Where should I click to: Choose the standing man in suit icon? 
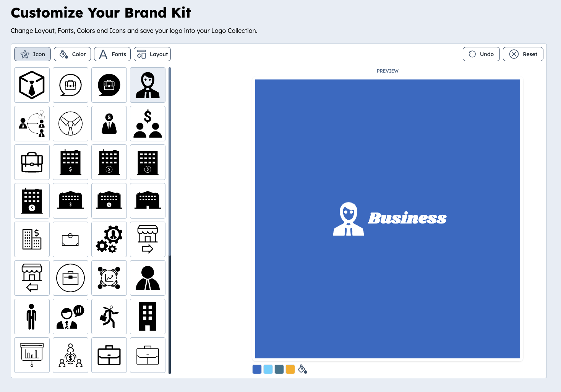pyautogui.click(x=32, y=317)
